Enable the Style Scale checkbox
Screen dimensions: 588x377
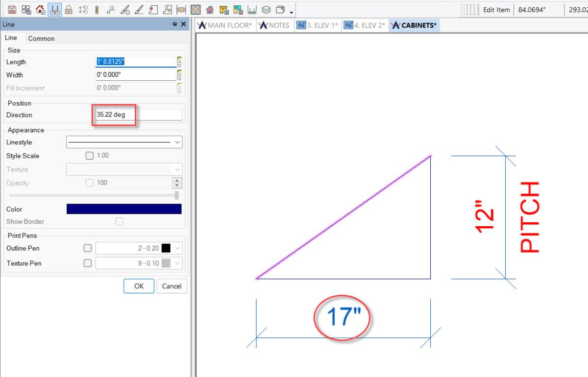tap(89, 156)
